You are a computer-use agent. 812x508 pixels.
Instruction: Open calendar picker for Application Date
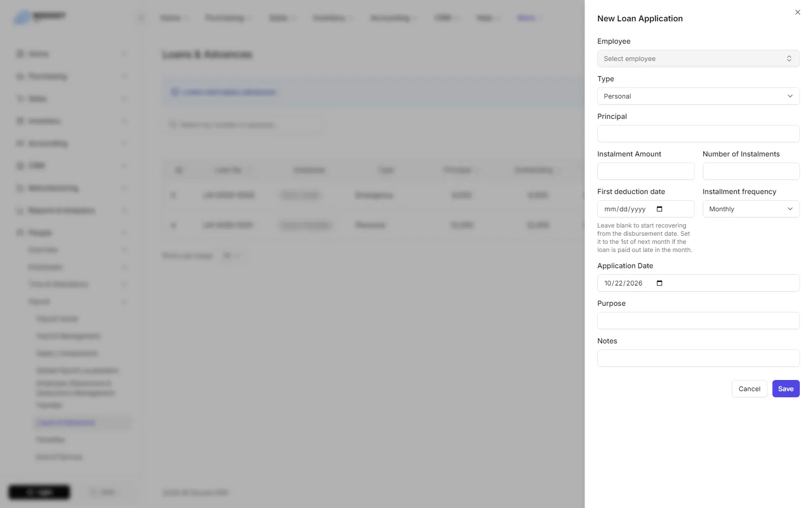(x=659, y=283)
